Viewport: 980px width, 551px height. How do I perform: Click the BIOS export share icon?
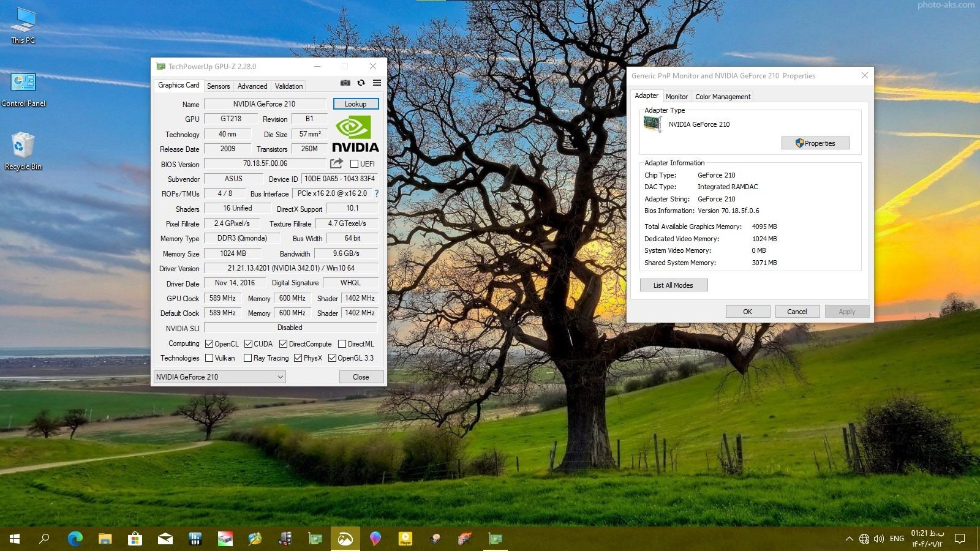(336, 163)
